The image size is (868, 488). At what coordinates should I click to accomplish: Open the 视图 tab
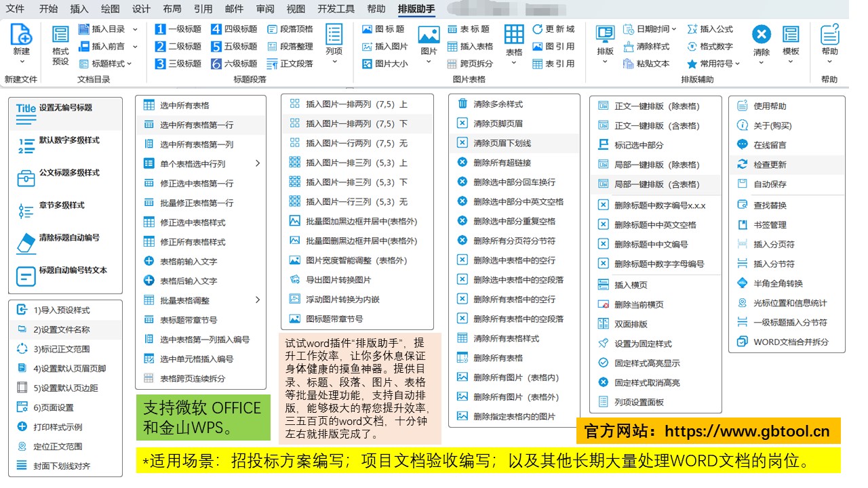pos(296,9)
